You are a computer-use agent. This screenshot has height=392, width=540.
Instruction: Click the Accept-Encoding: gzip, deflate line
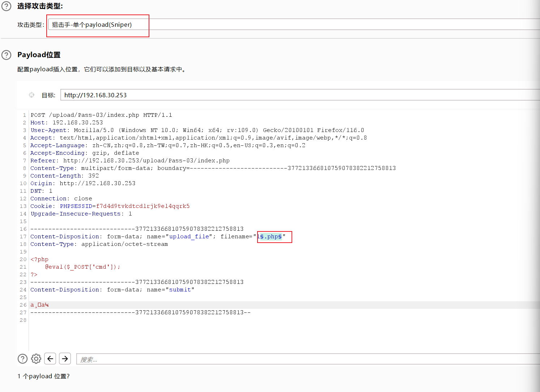(85, 153)
